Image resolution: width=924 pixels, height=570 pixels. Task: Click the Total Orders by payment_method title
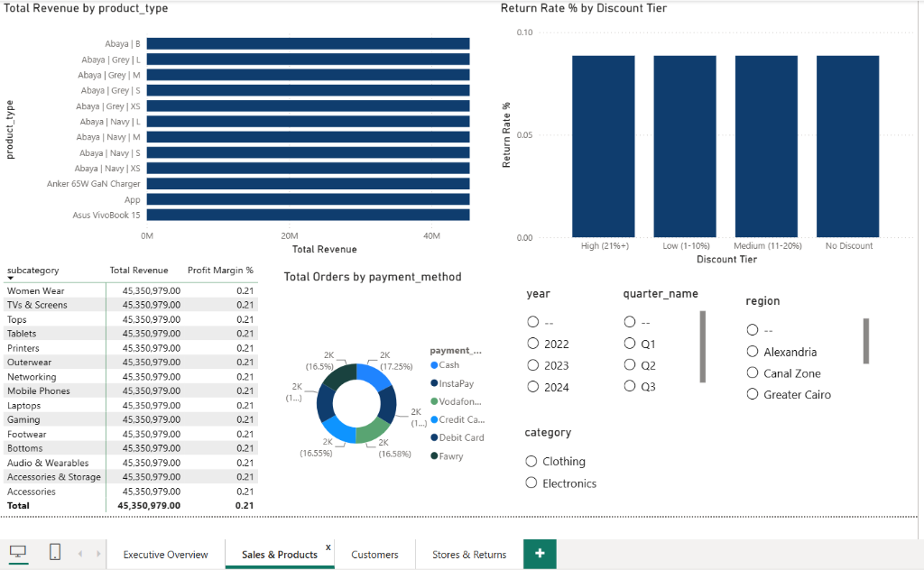[x=373, y=277]
